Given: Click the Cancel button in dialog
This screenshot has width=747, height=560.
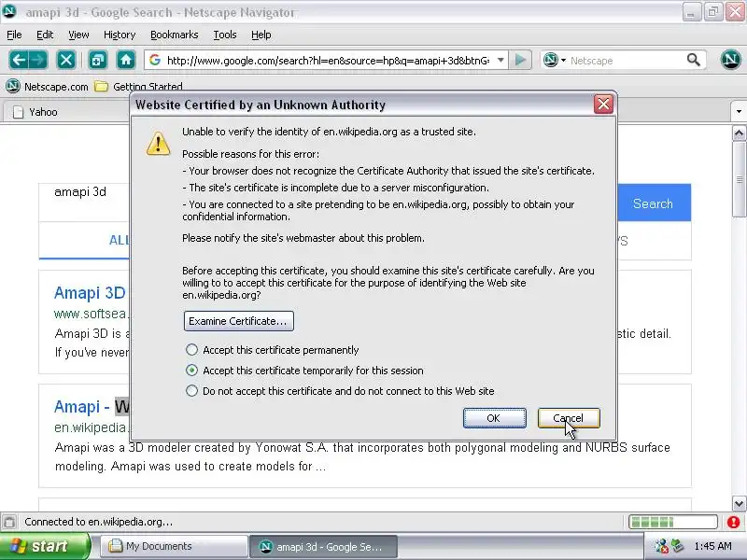Looking at the screenshot, I should (569, 417).
